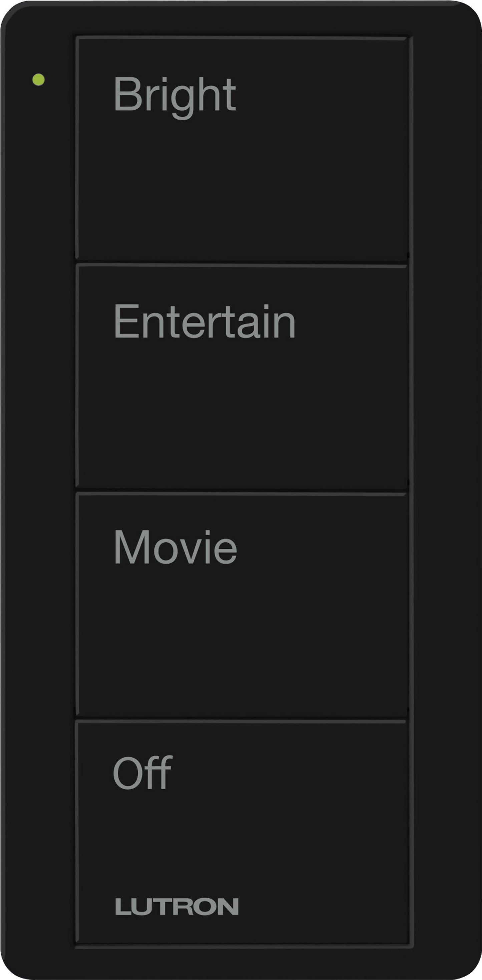Click the word "Bright" label text
This screenshot has width=482, height=980.
[174, 97]
